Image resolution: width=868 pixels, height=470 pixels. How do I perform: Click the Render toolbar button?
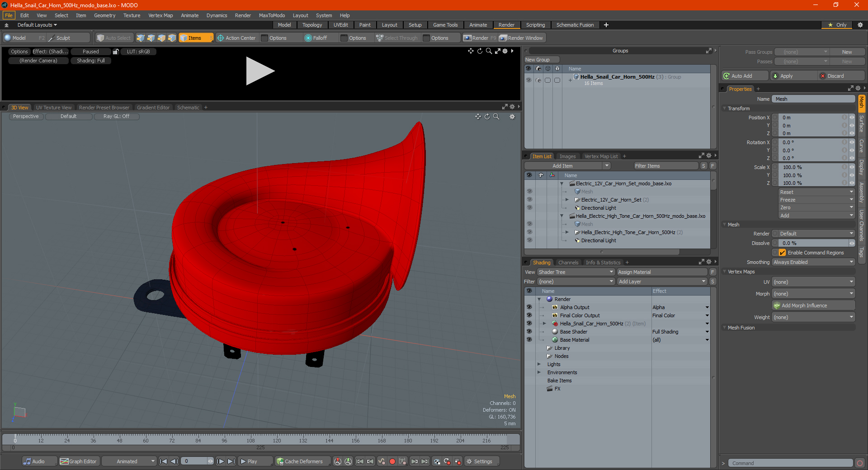point(480,38)
